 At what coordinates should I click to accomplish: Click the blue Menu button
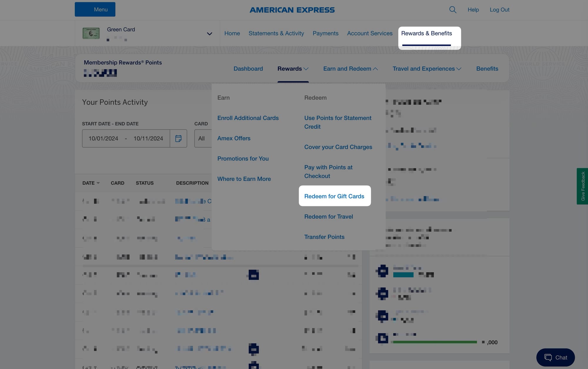point(95,9)
